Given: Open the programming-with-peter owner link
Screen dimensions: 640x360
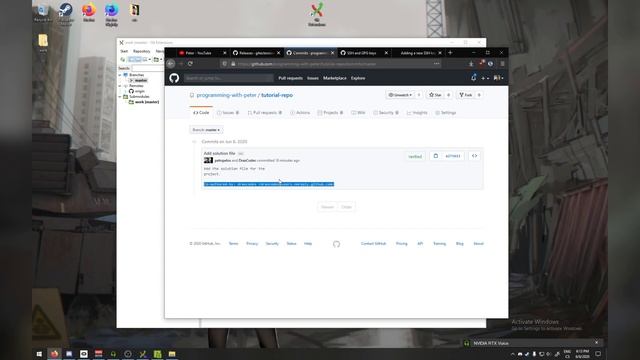Looking at the screenshot, I should click(227, 95).
